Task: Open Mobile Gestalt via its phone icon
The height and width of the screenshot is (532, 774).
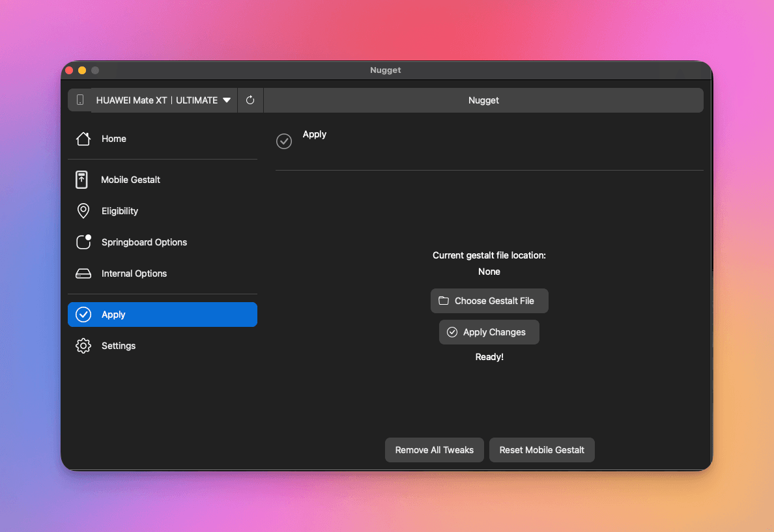Action: tap(81, 180)
